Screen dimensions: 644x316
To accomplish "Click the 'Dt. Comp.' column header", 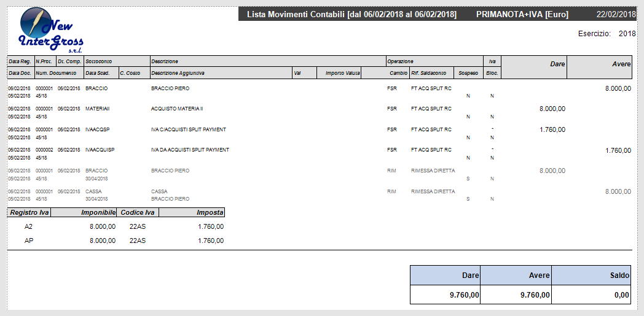I will (69, 61).
